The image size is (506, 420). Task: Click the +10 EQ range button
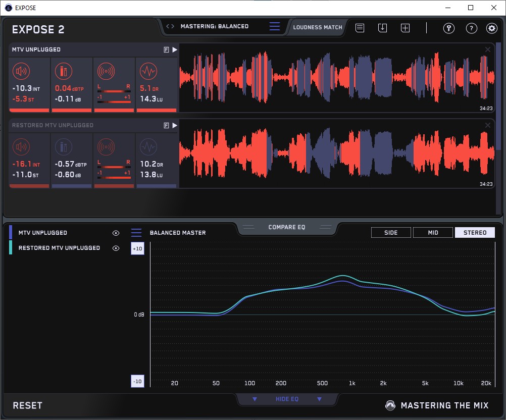coord(137,249)
